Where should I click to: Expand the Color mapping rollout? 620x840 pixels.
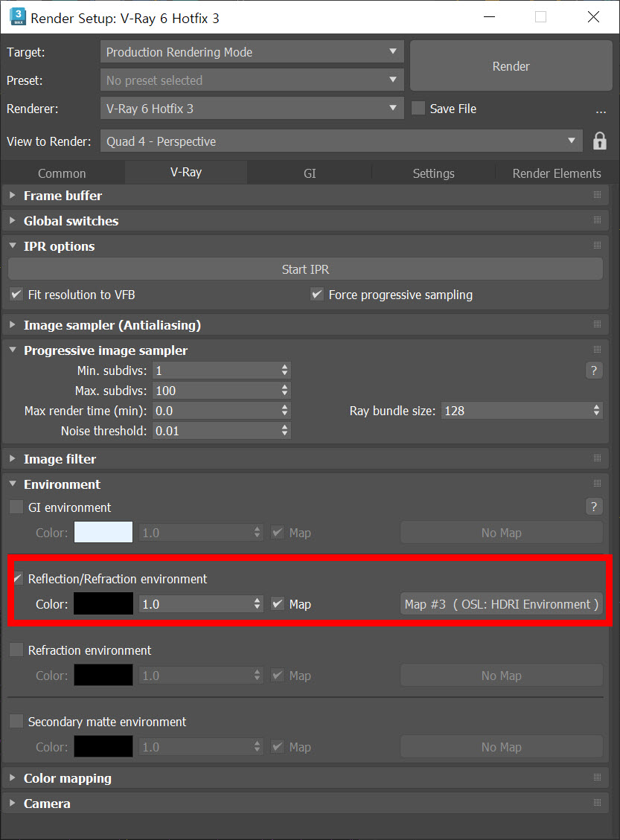pyautogui.click(x=13, y=778)
